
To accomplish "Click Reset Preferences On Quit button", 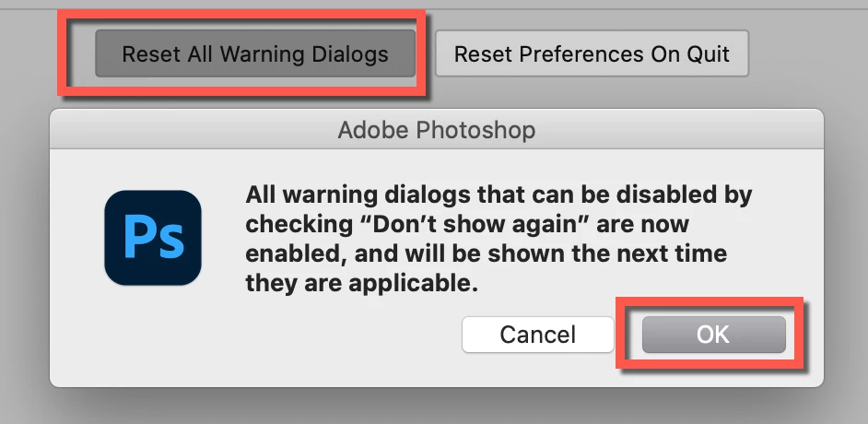I will click(592, 53).
